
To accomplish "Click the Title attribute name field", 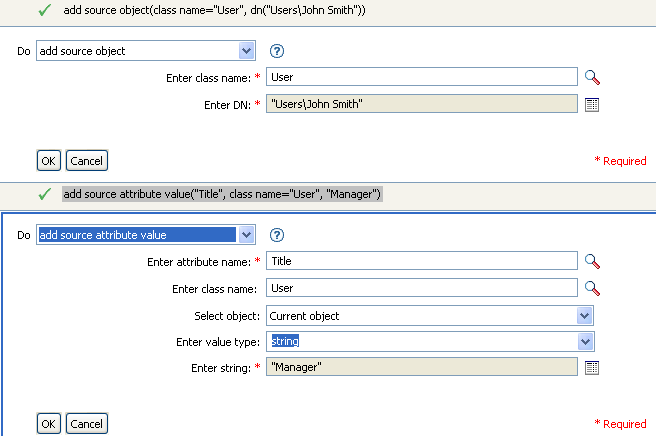I will (422, 261).
